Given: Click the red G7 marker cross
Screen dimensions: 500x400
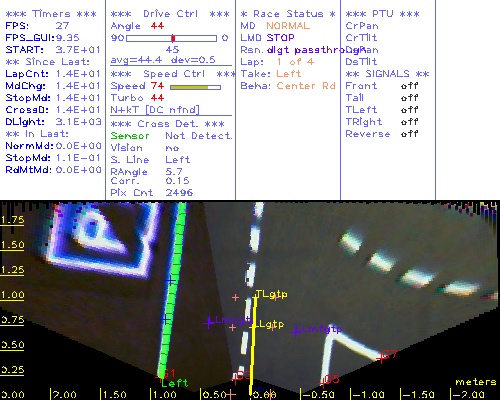Looking at the screenshot, I should 380,358.
